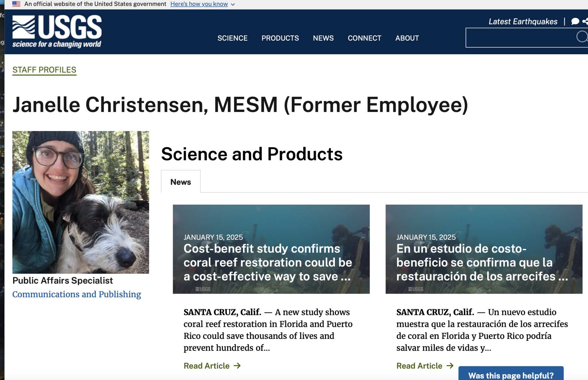This screenshot has height=380, width=588.
Task: Open the Latest Earthquakes link
Action: pyautogui.click(x=523, y=22)
